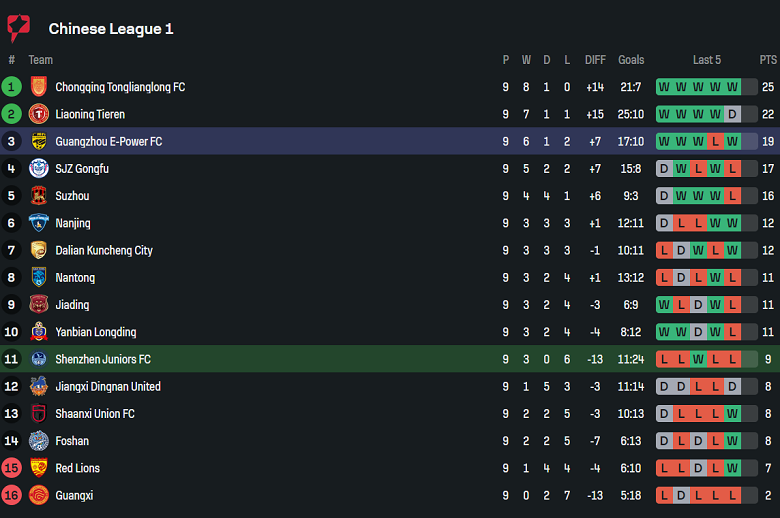Open Yanbian Longding team link
Screen dimensions: 780x518
[x=95, y=332]
